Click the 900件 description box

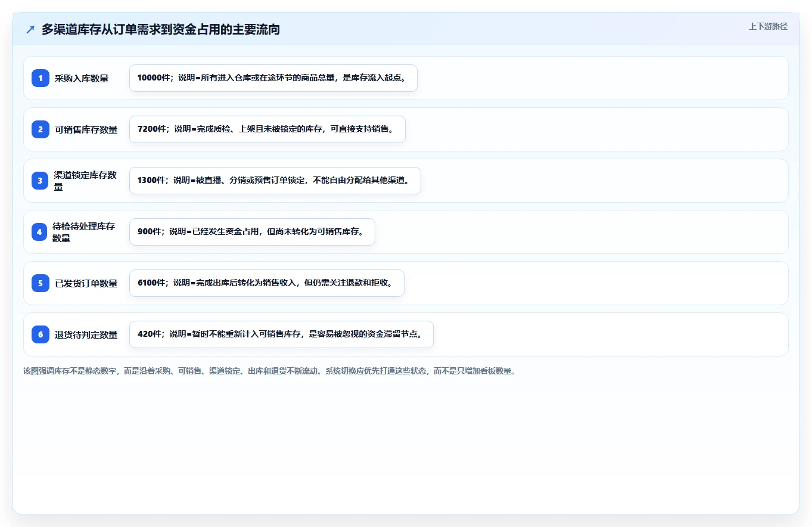[252, 232]
